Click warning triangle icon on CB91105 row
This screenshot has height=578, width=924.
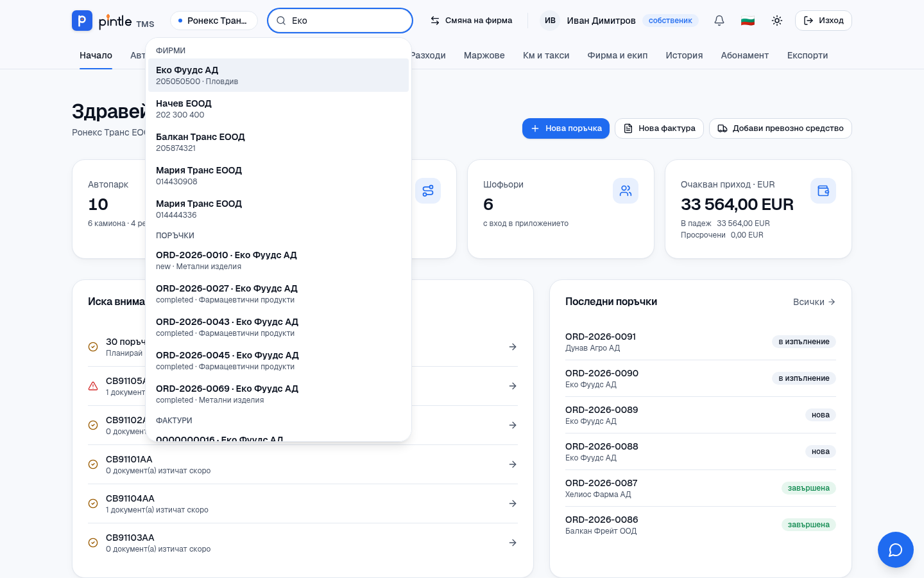[x=93, y=386]
